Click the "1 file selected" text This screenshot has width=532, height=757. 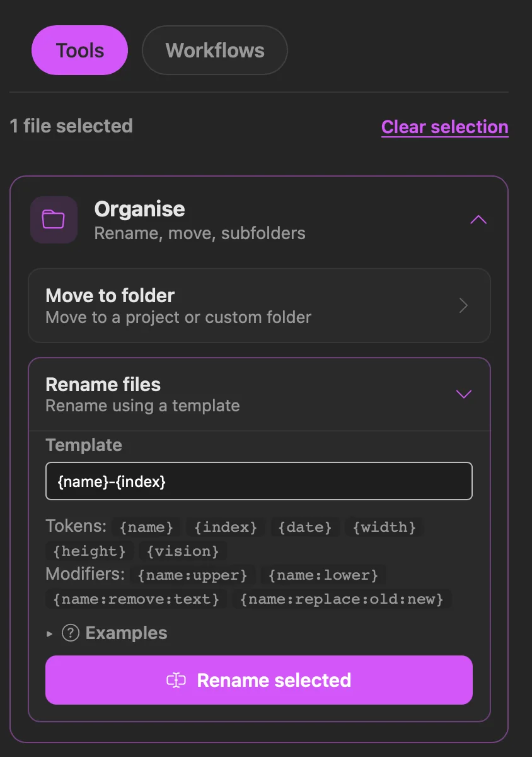pos(71,126)
